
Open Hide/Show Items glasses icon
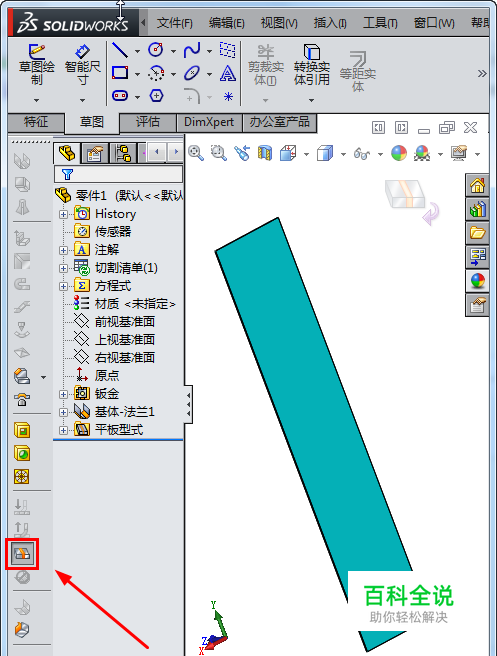click(362, 154)
